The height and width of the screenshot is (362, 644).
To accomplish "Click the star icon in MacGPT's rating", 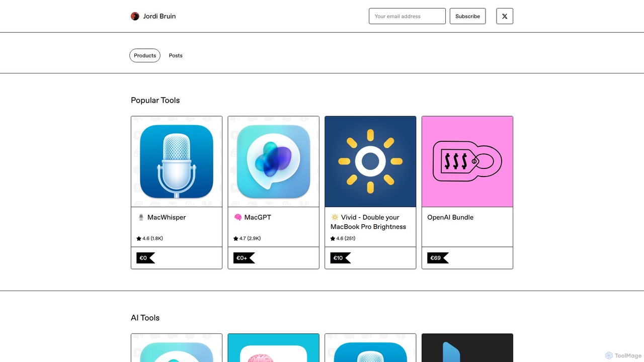I will (236, 238).
